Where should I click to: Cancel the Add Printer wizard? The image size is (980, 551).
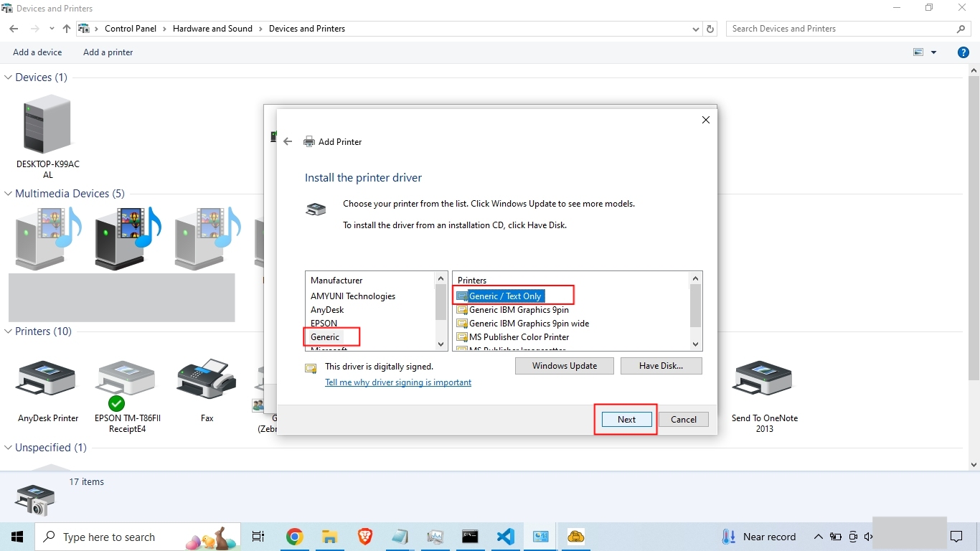683,420
